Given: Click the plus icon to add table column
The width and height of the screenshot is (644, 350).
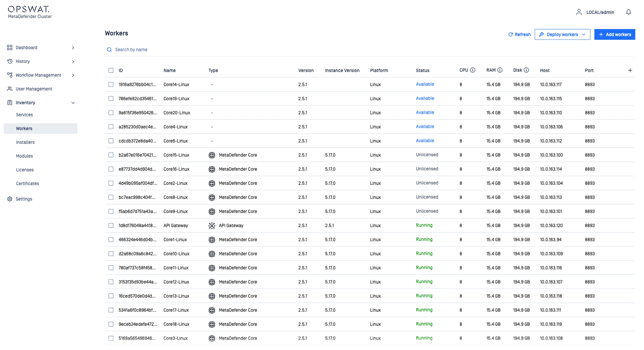Looking at the screenshot, I should (x=630, y=70).
